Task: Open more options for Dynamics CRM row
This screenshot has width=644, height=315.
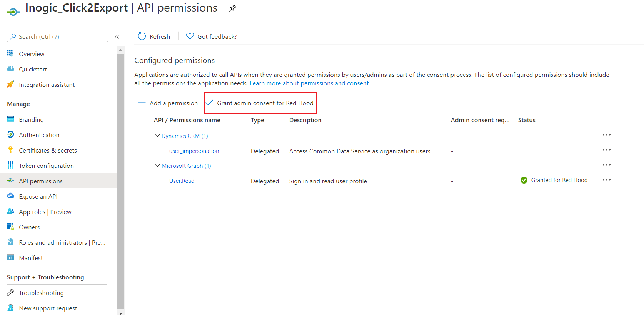Action: 607,135
